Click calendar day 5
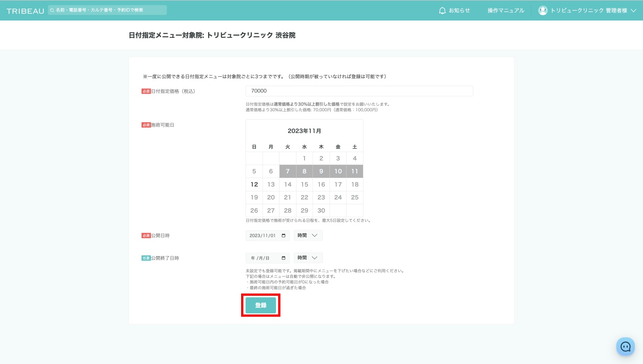 point(254,171)
